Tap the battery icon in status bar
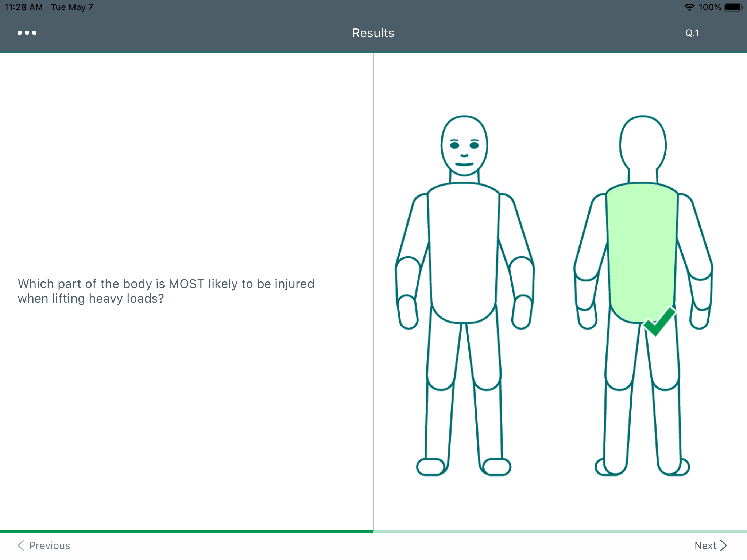 tap(733, 7)
